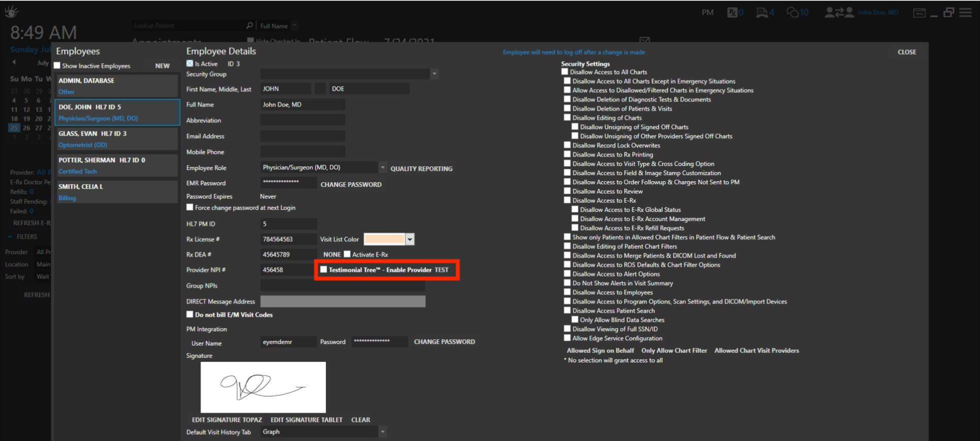Click the lock screen key icon
Screen dimensions: 980x441
click(919, 12)
